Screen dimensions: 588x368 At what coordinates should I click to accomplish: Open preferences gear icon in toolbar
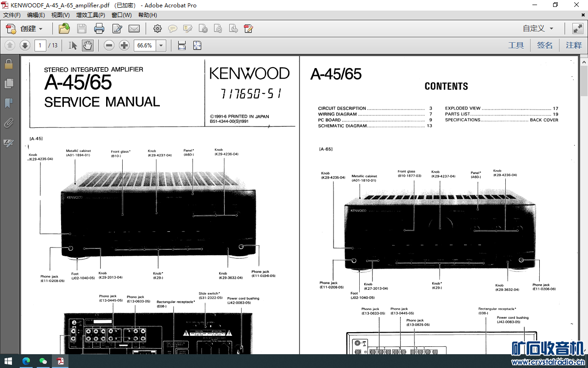(158, 29)
